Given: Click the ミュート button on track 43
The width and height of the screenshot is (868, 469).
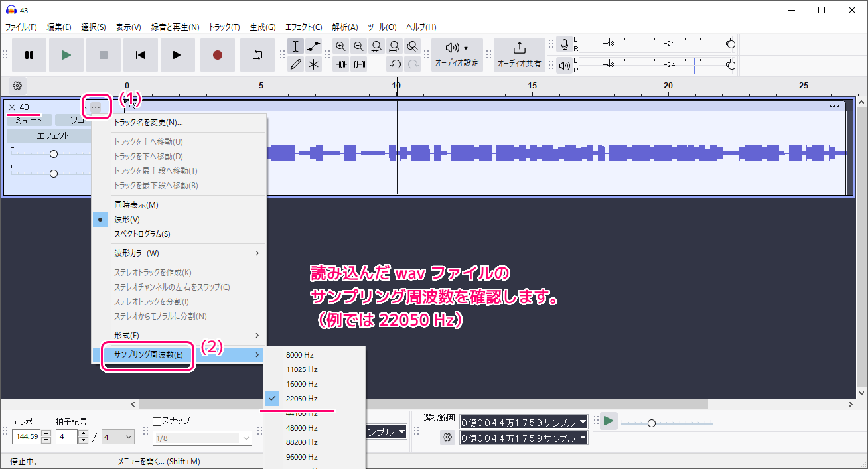Looking at the screenshot, I should (28, 121).
